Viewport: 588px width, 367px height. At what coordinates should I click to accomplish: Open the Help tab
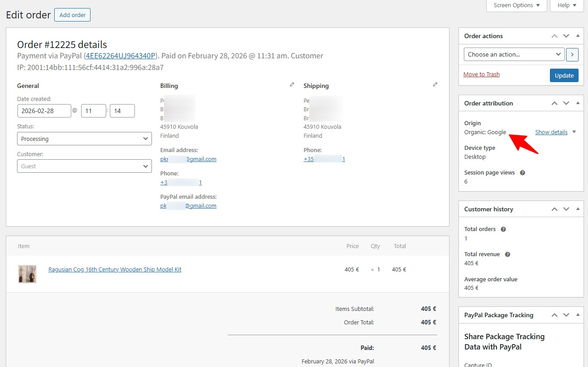pos(566,5)
